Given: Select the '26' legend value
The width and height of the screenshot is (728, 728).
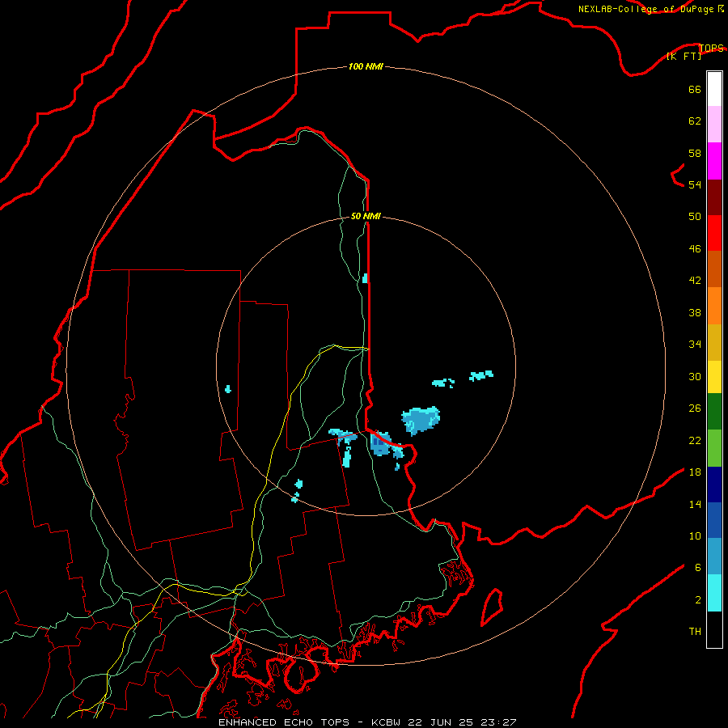Looking at the screenshot, I should pyautogui.click(x=695, y=408).
